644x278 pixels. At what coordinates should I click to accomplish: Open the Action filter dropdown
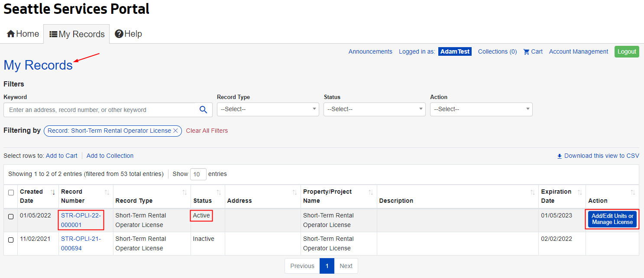[x=481, y=109]
